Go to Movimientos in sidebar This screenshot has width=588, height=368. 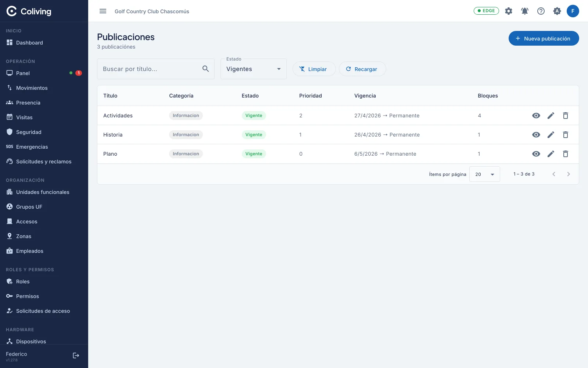coord(44,88)
